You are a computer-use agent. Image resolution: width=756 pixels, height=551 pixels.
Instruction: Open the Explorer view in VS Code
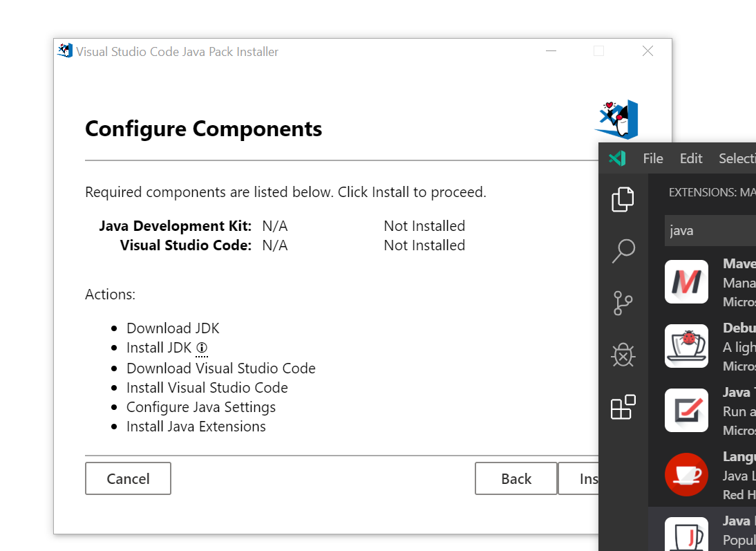(x=623, y=199)
